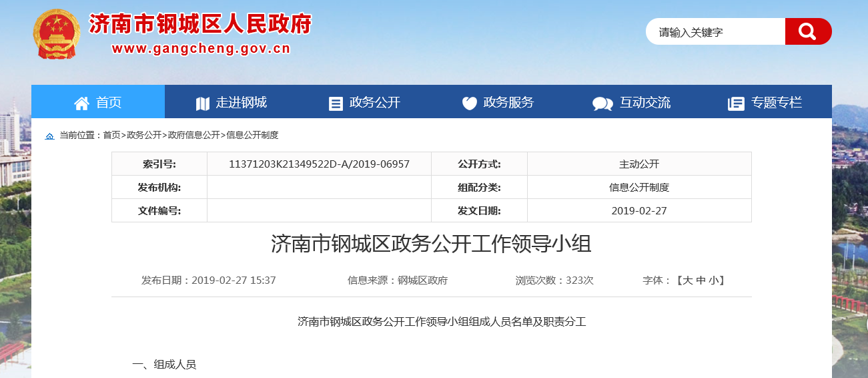Click the 发布机构 label cell
This screenshot has height=378, width=868.
click(x=159, y=187)
